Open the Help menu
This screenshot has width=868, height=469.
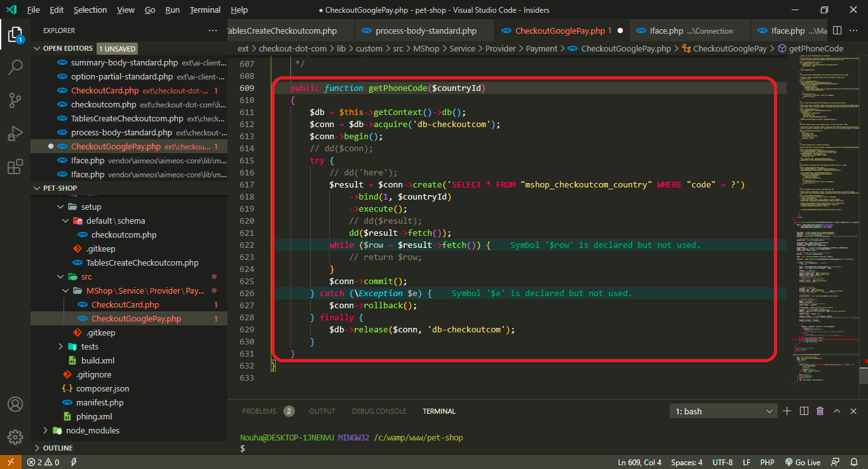point(239,10)
